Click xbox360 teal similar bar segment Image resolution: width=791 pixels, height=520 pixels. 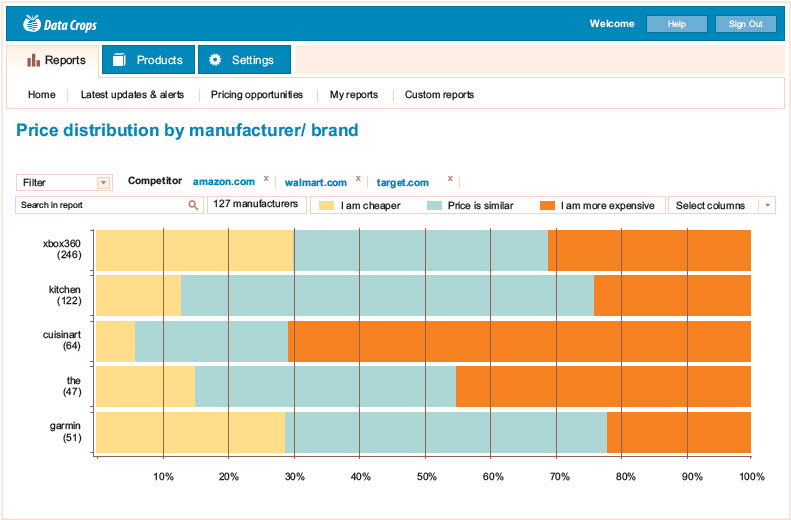point(421,250)
